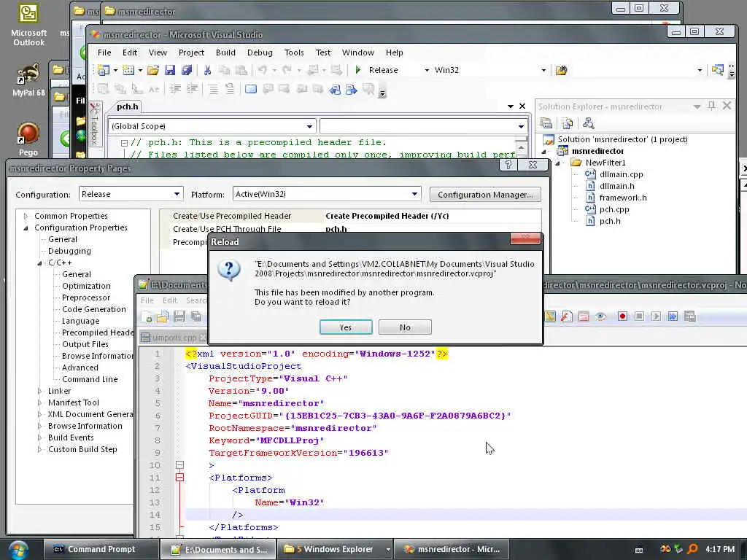Expand the Linker tree node
Image resolution: width=747 pixels, height=560 pixels.
[x=39, y=391]
